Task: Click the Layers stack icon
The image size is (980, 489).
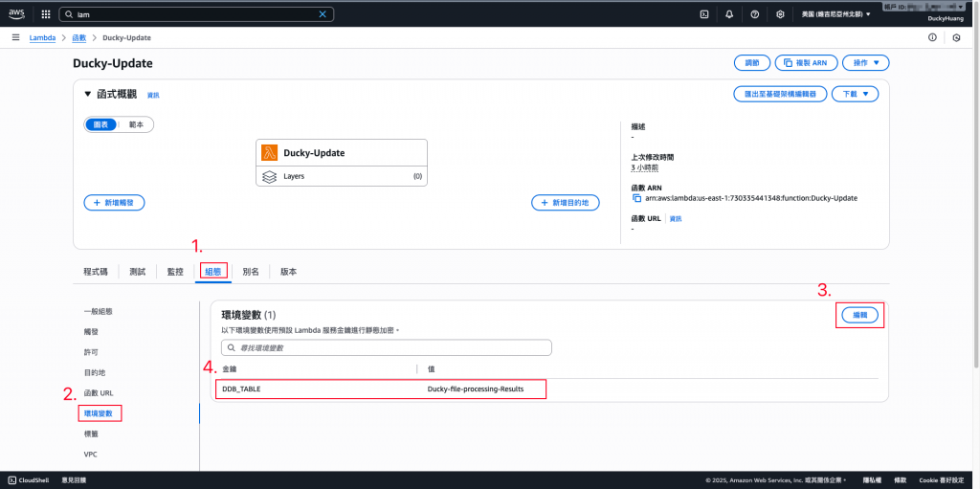Action: pos(269,176)
